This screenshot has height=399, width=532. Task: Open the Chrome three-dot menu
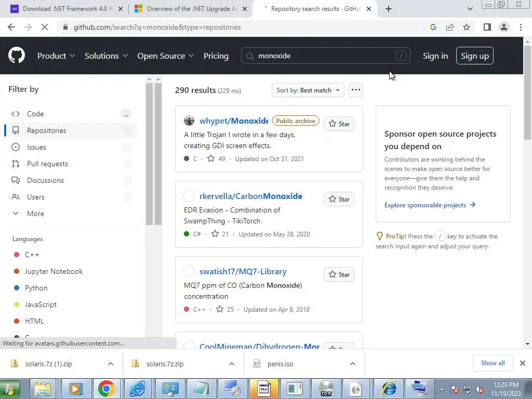coord(521,27)
